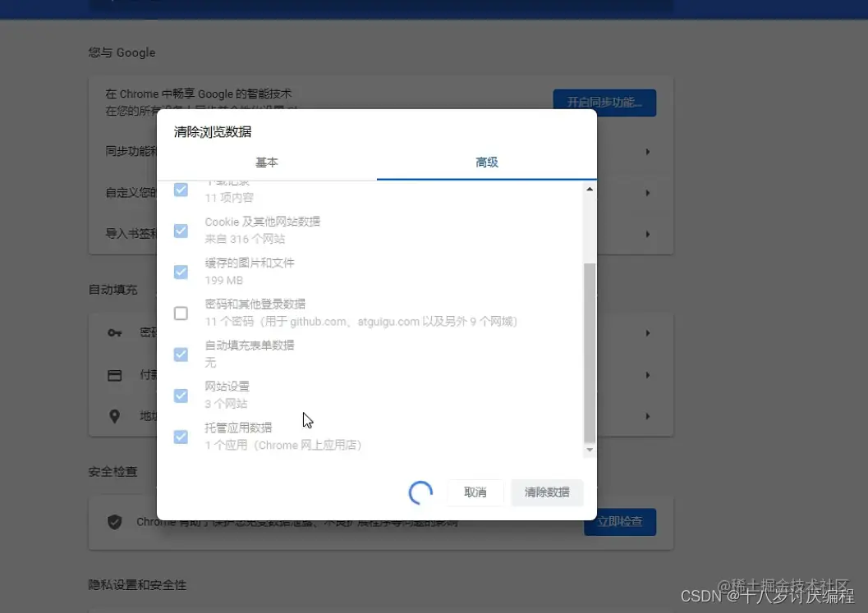
Task: Click the 开启同步功能 button
Action: [604, 103]
